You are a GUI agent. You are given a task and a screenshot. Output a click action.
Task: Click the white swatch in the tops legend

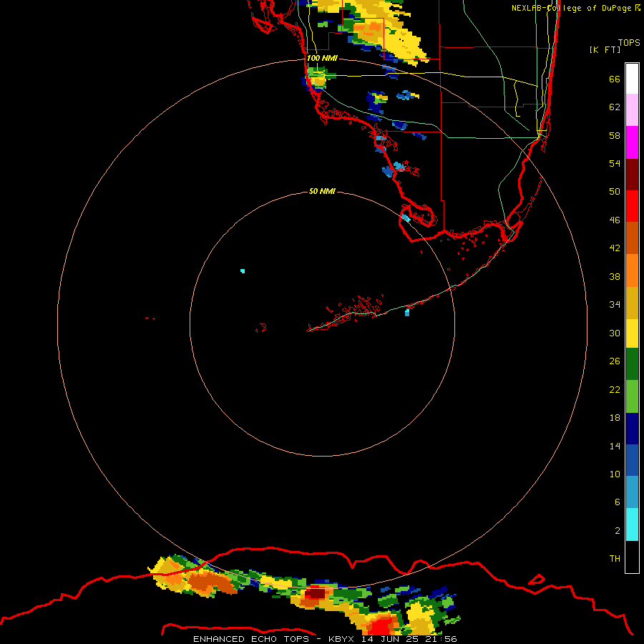tap(632, 79)
